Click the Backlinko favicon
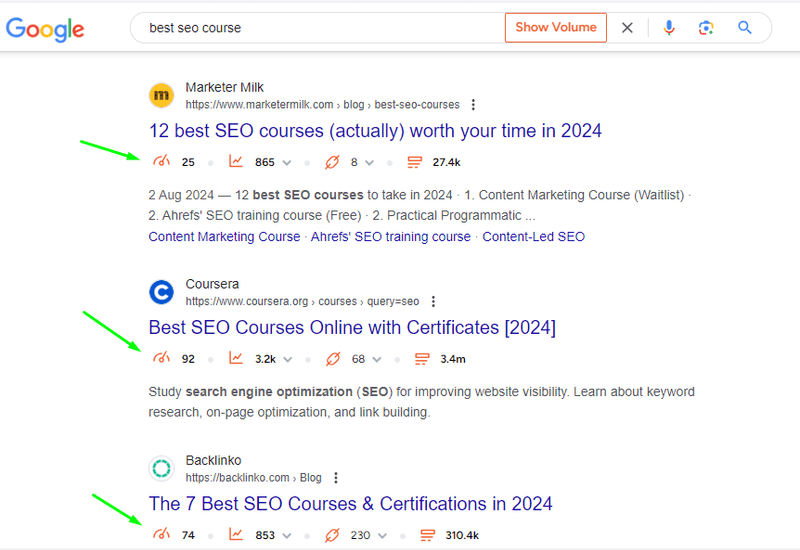This screenshot has height=550, width=800. [x=161, y=468]
